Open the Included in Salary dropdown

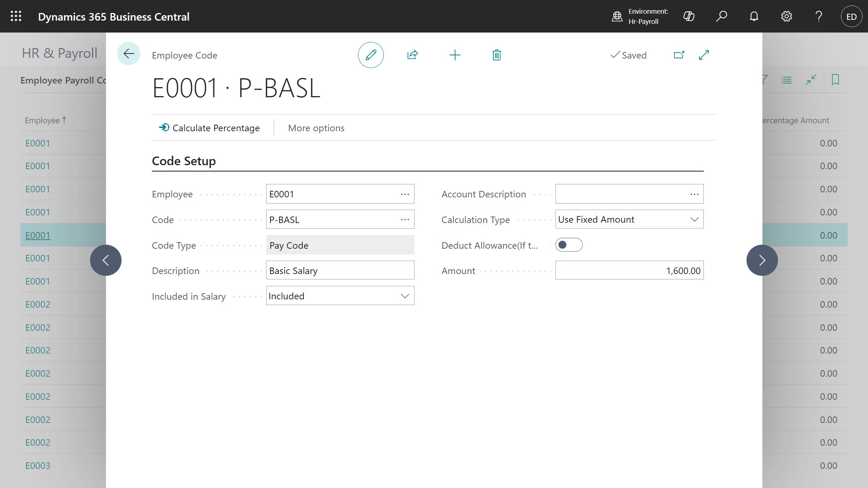pyautogui.click(x=405, y=296)
